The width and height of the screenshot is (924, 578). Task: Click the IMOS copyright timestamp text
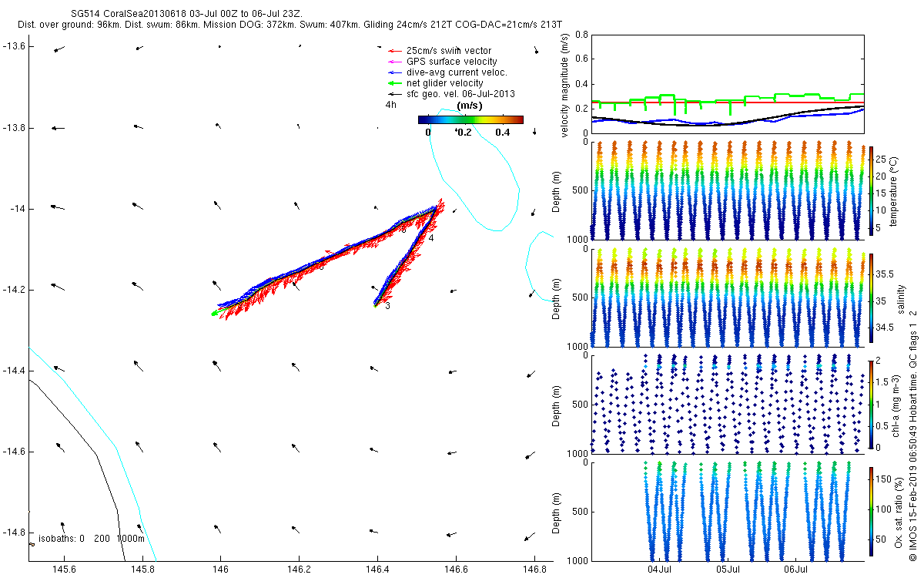pyautogui.click(x=913, y=434)
